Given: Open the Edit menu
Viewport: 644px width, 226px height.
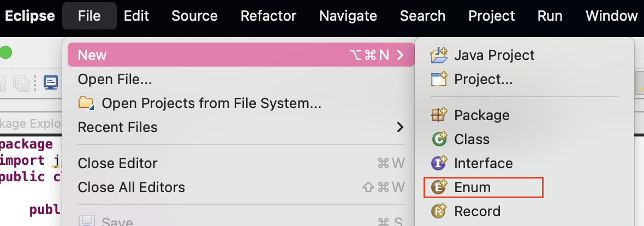Looking at the screenshot, I should click(x=136, y=16).
